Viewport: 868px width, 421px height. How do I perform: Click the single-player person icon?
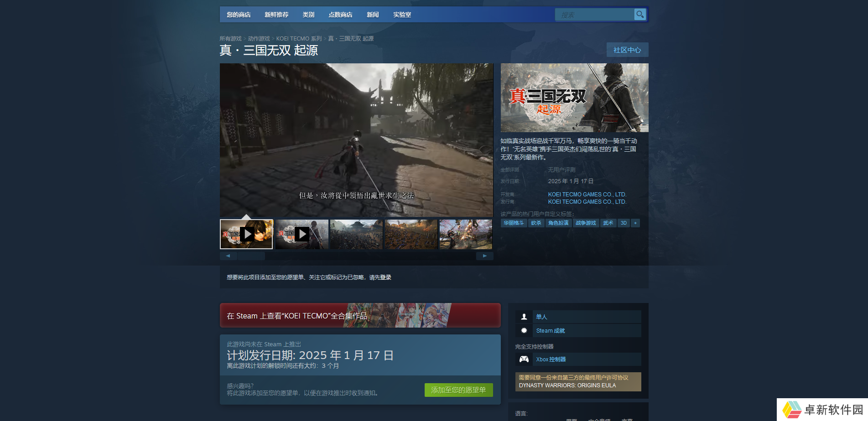524,317
